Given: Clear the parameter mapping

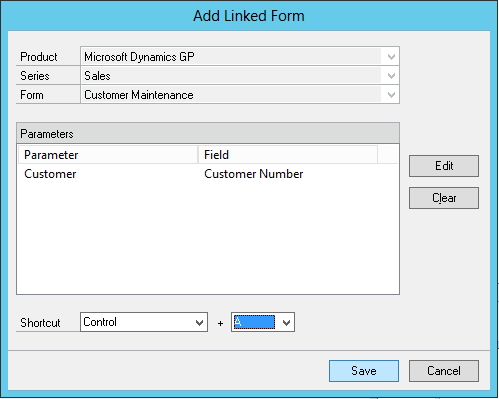Looking at the screenshot, I should pyautogui.click(x=444, y=198).
